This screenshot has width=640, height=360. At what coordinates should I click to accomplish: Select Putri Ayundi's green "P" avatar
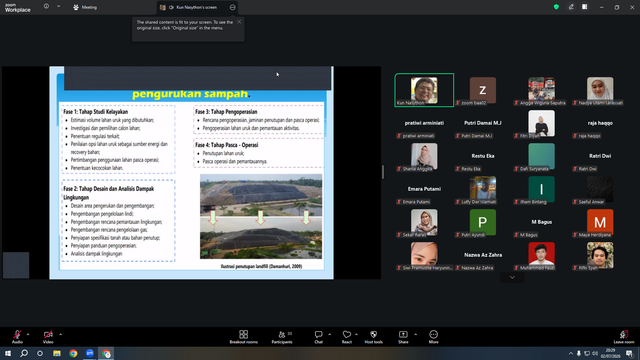coord(483,222)
